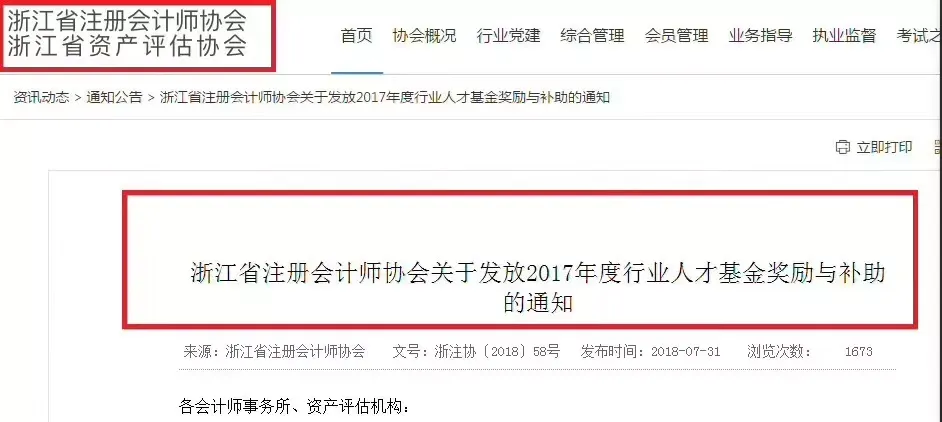The width and height of the screenshot is (942, 422).
Task: Click the 浙江省资产评估协会 logo line
Action: [127, 46]
